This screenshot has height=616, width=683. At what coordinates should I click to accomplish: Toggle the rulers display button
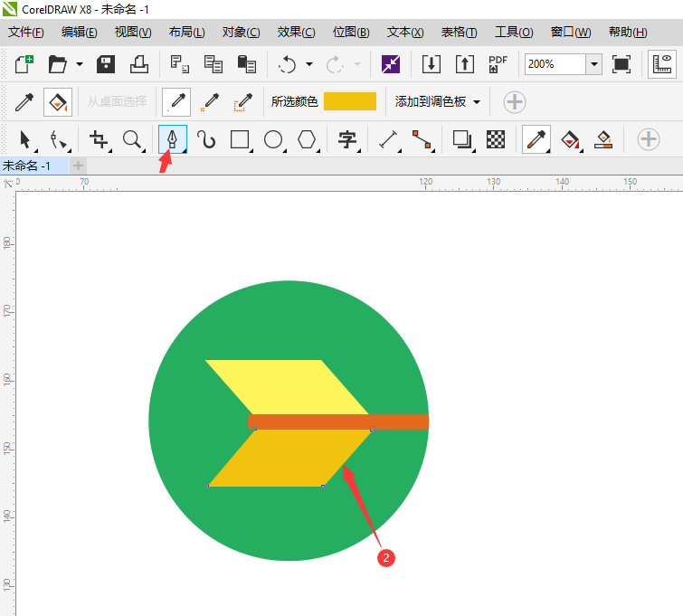[x=665, y=65]
